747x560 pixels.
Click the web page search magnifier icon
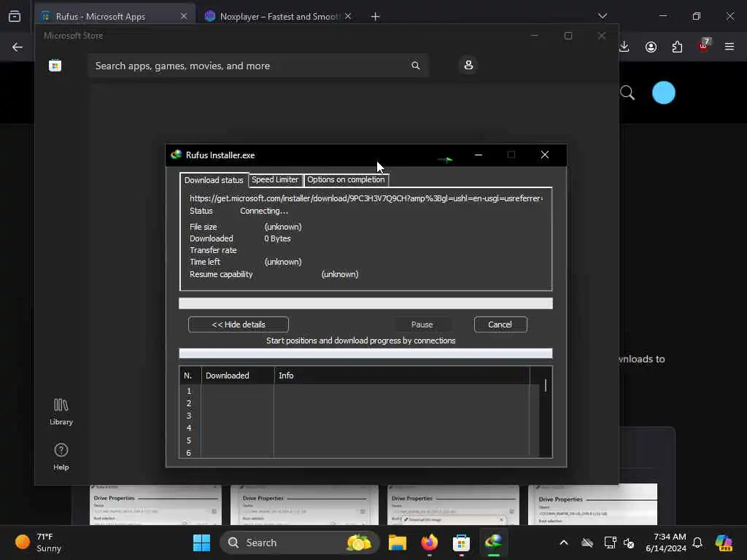(x=627, y=93)
